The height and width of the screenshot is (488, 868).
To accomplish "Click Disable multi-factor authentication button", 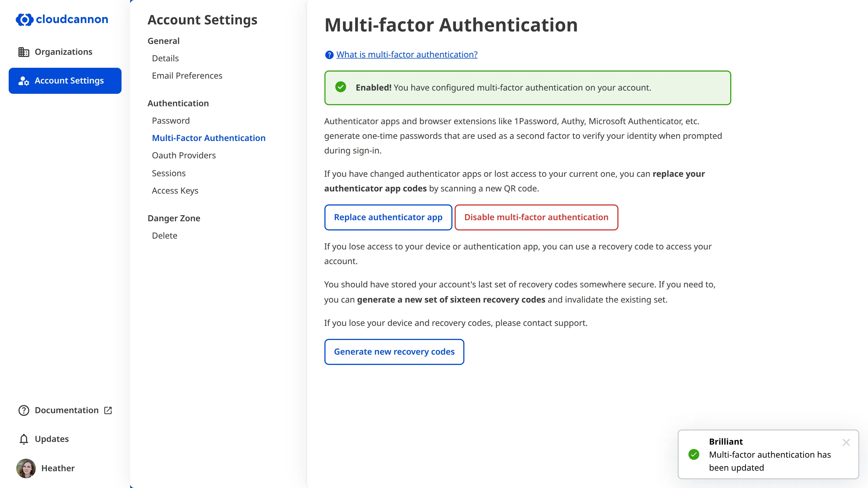I will pos(536,217).
